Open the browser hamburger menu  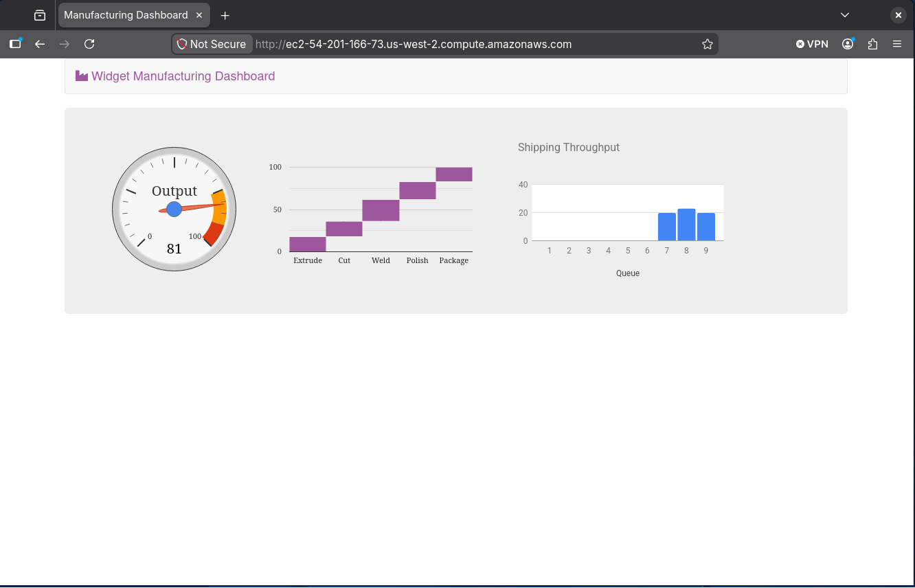coord(897,44)
